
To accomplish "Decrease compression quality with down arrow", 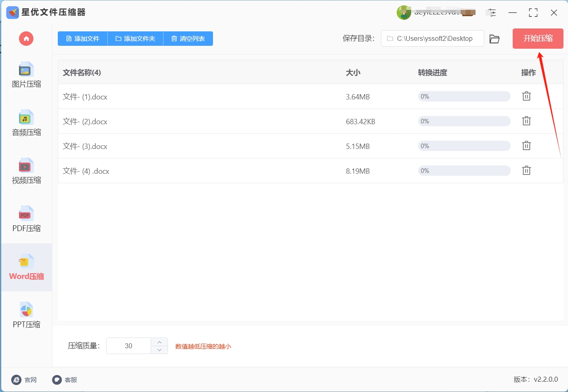I will click(x=159, y=350).
